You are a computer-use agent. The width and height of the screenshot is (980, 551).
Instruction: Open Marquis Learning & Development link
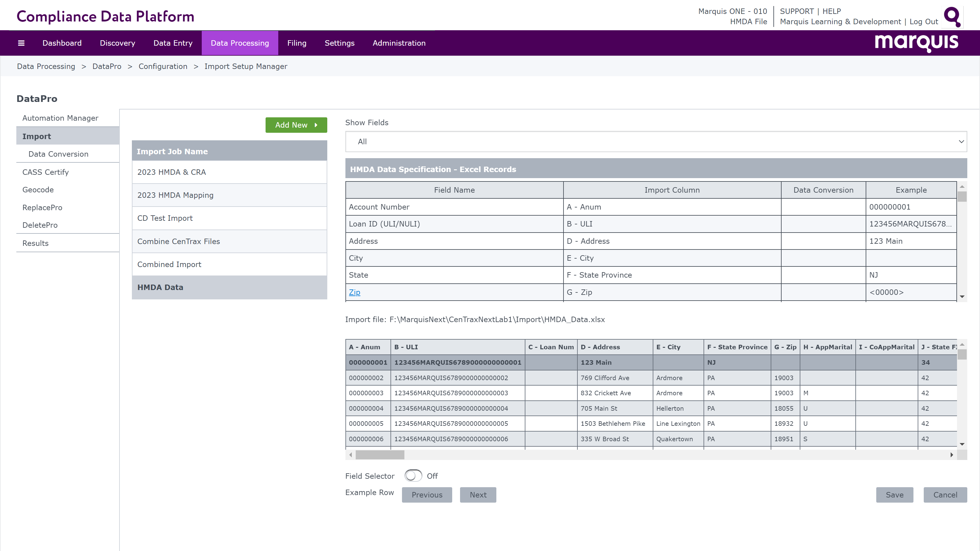[840, 22]
